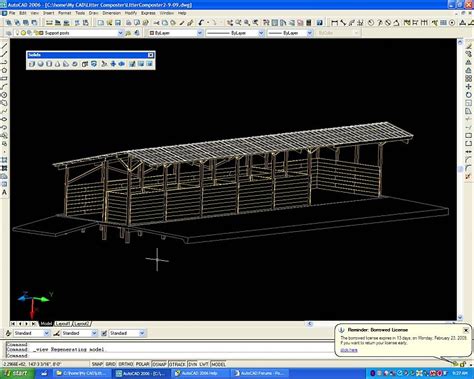
Task: Click the 'click here' link in license reminder
Action: tap(349, 350)
